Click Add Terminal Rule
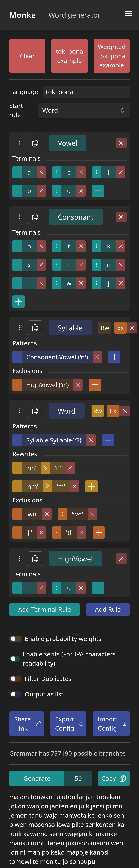This screenshot has height=868, width=139. point(45,609)
